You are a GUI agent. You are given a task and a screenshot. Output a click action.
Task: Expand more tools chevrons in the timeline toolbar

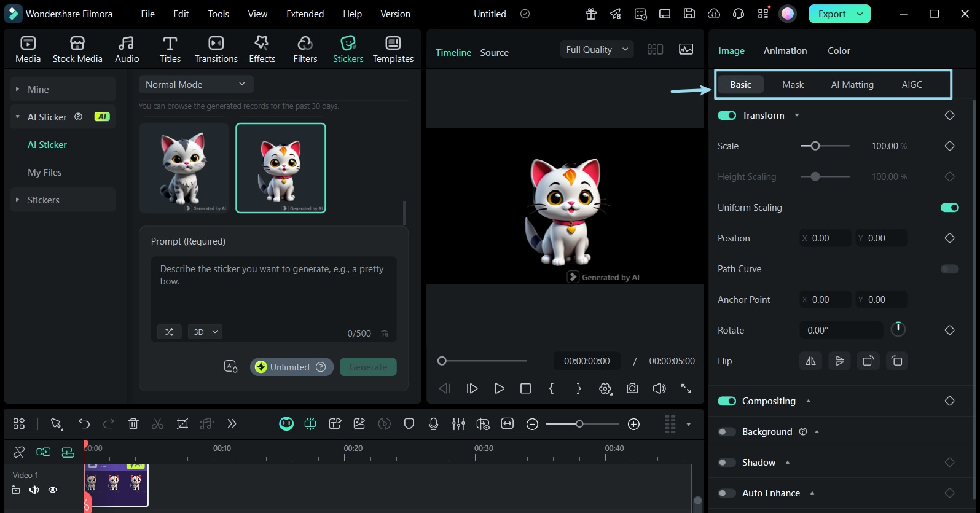tap(232, 423)
